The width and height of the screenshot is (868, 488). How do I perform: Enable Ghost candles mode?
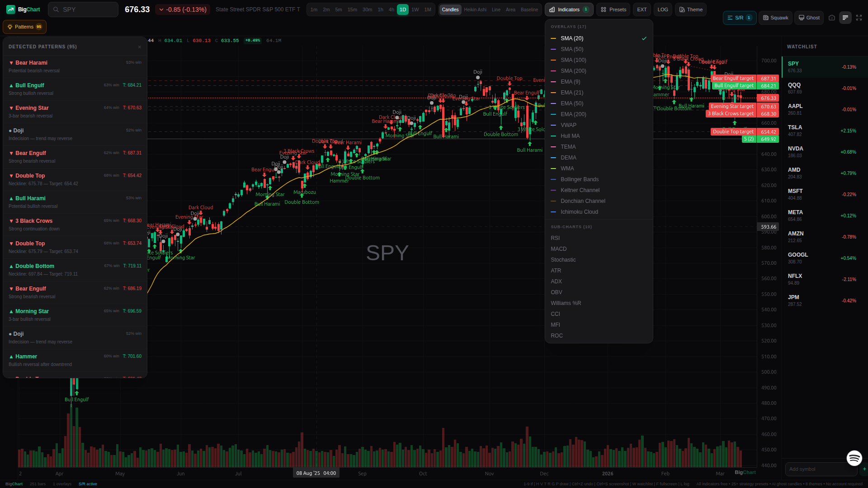coord(809,18)
